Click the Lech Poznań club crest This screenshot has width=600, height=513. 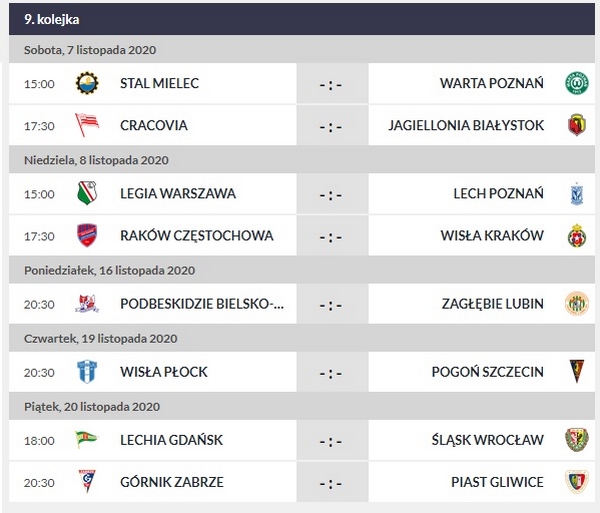576,193
